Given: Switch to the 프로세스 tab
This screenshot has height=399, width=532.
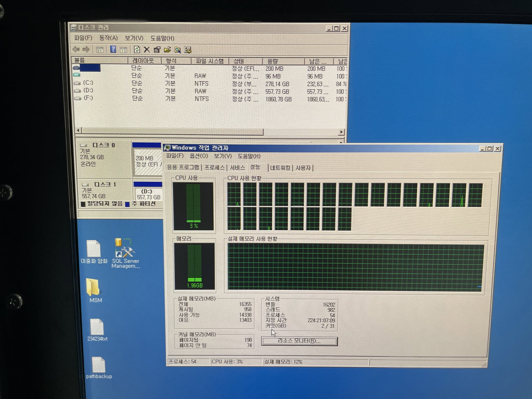Looking at the screenshot, I should click(214, 168).
